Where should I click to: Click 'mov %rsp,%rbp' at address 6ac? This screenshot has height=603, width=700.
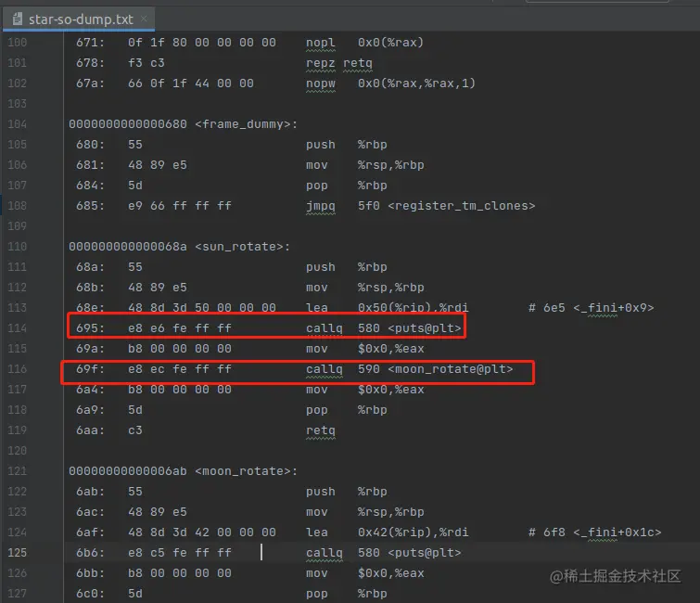364,512
